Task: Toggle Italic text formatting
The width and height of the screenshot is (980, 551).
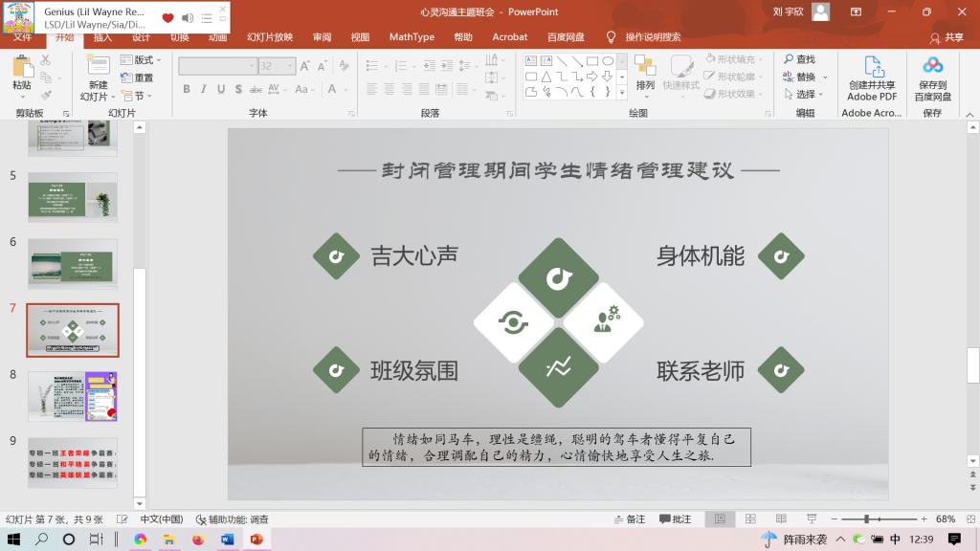Action: point(204,89)
